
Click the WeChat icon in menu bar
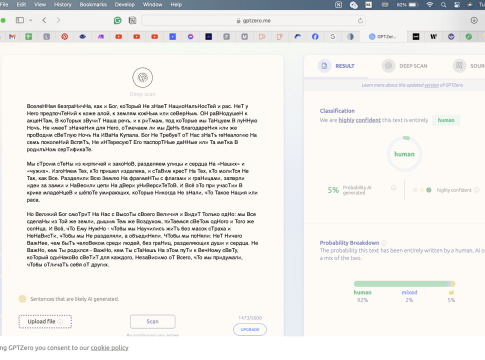(x=354, y=5)
